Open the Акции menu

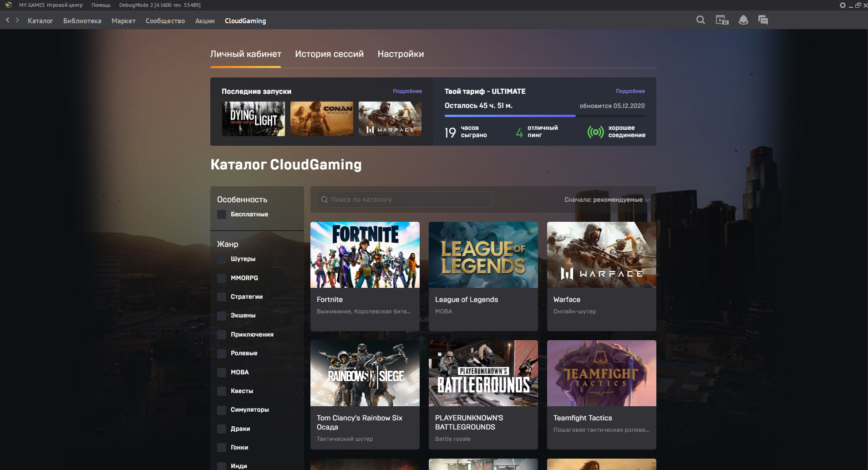(x=205, y=20)
